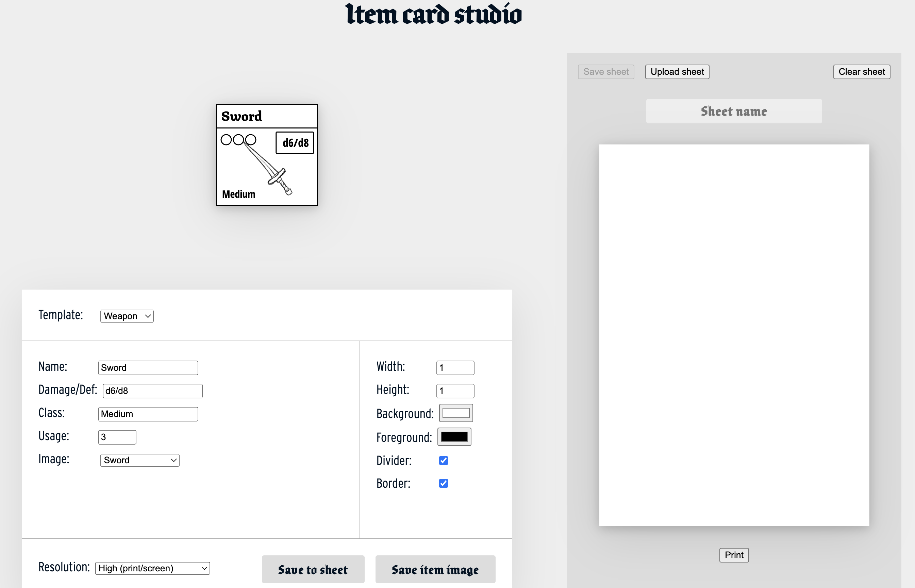
Task: Open the Foreground color picker
Action: (x=454, y=437)
